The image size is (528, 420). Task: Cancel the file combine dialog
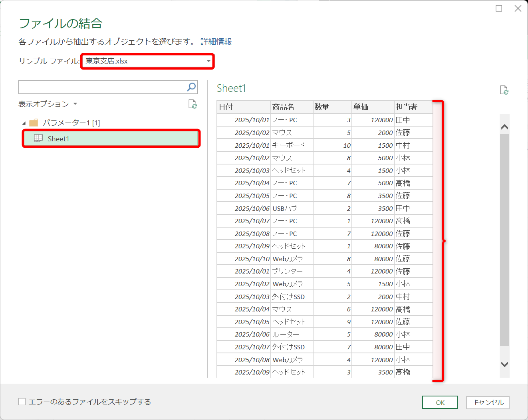click(x=487, y=402)
